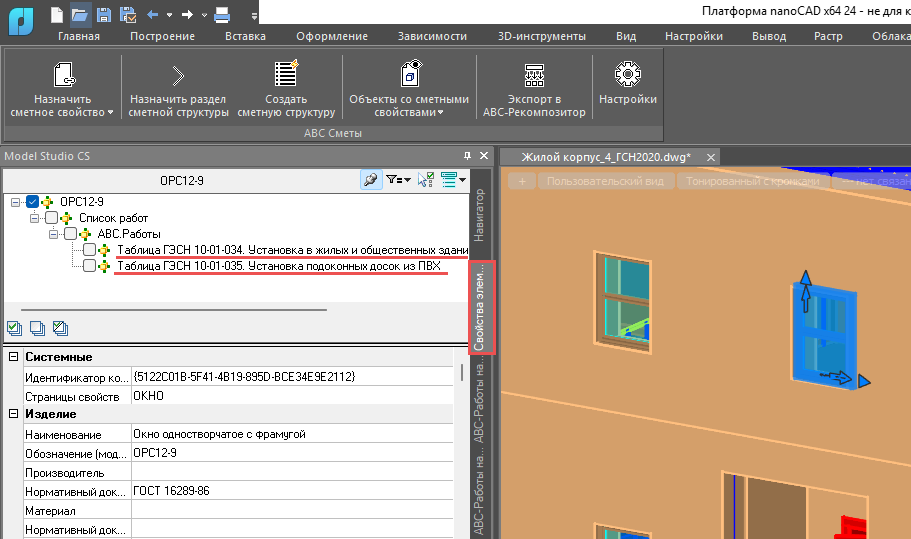Click the select-objects cursor icon
911x539 pixels.
[x=425, y=180]
